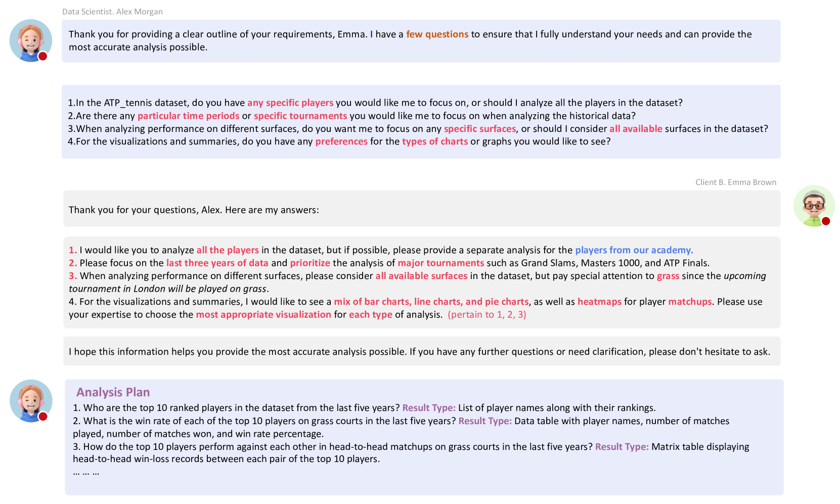Click 'players from our academy' blue text
This screenshot has width=840, height=504.
coord(634,250)
